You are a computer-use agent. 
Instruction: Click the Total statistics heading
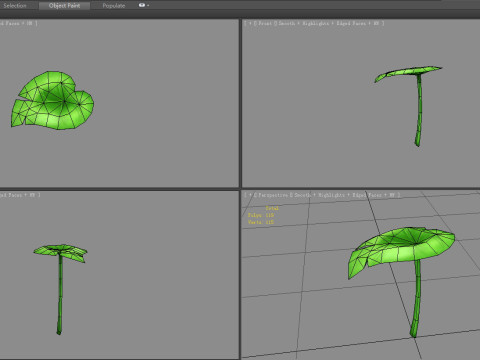point(272,208)
